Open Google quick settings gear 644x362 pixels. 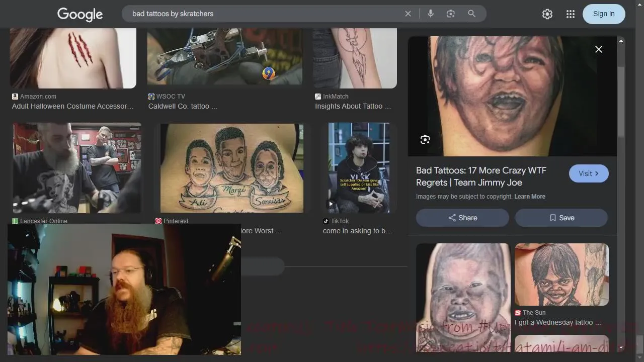pos(547,14)
